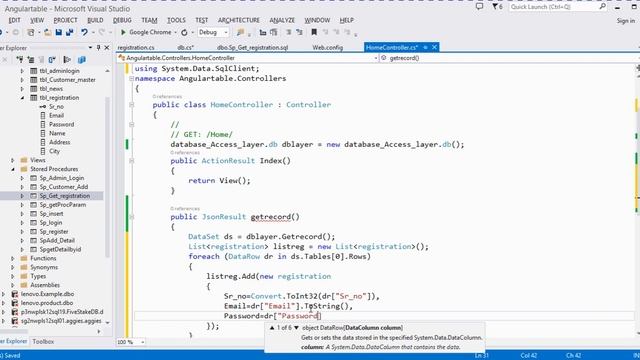
Task: Open the DEBUG menu
Action: (122, 20)
